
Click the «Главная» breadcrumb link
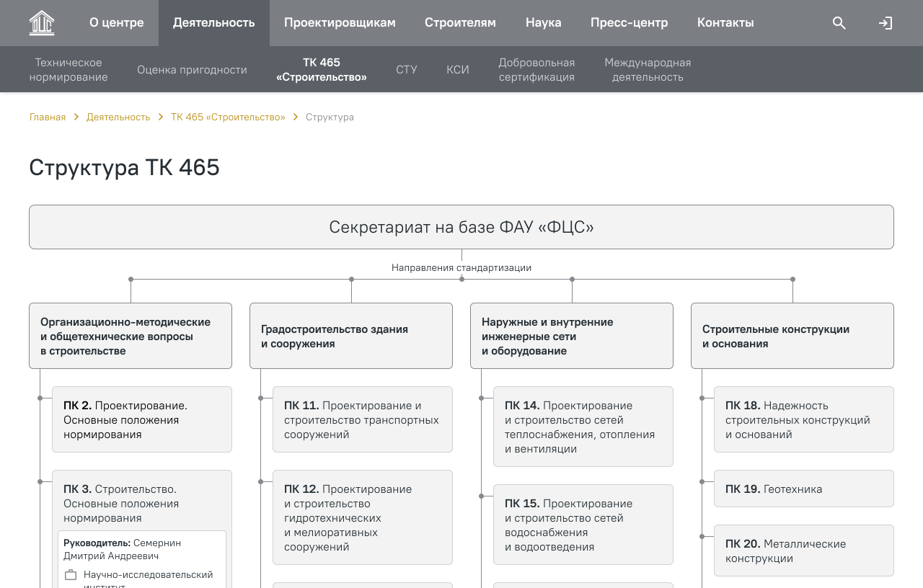(x=48, y=117)
